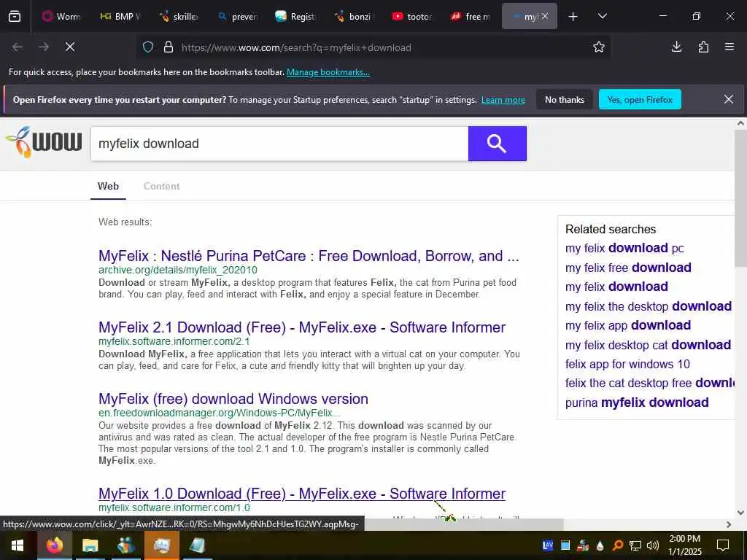Screen dimensions: 747x560
Task: Open a new tab with plus button
Action: 573,17
